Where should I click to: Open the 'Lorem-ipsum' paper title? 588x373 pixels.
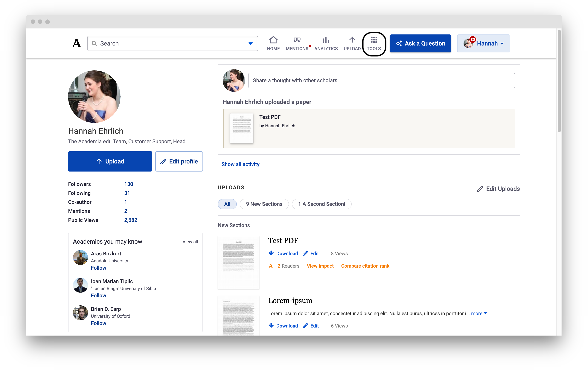point(290,301)
